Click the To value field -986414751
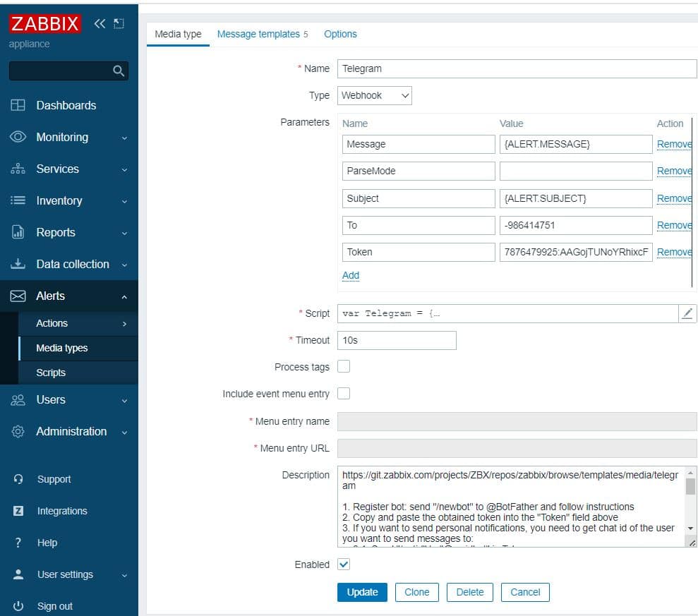698x616 pixels. pos(576,225)
